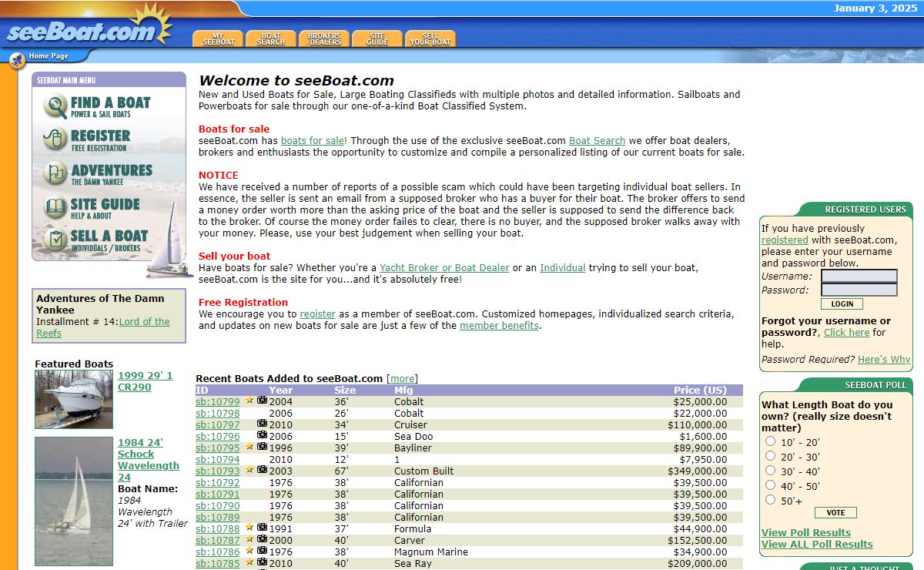Image resolution: width=924 pixels, height=570 pixels.
Task: Click the camera icon in row sb:10786
Action: pos(262,551)
